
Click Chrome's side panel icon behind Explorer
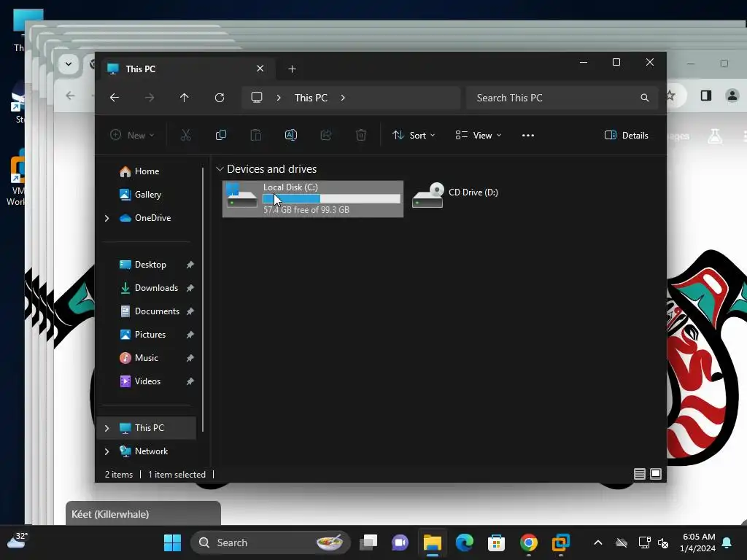click(706, 96)
